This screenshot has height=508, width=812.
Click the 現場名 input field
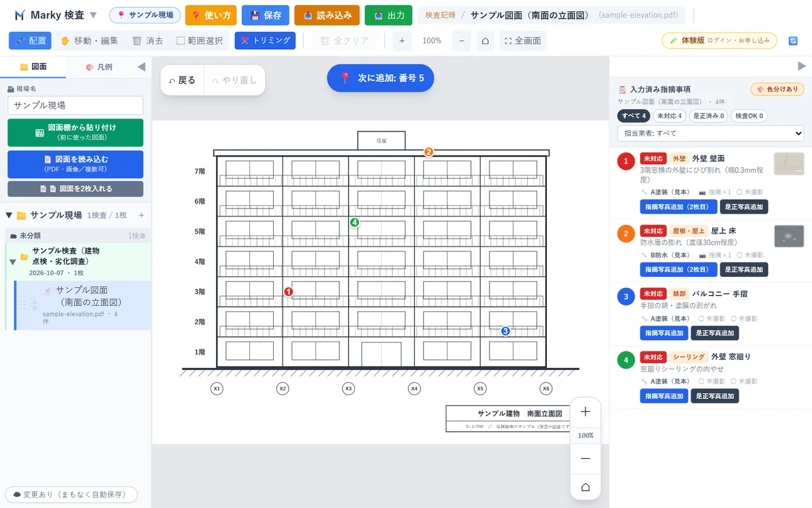pos(75,105)
